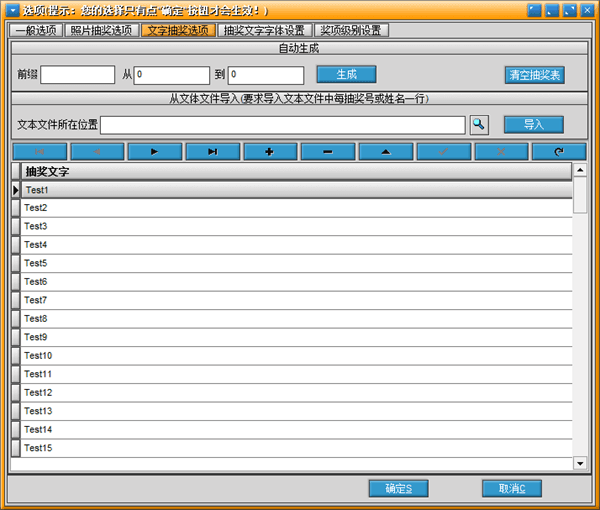Refresh the lottery text list
The image size is (600, 510).
point(560,151)
